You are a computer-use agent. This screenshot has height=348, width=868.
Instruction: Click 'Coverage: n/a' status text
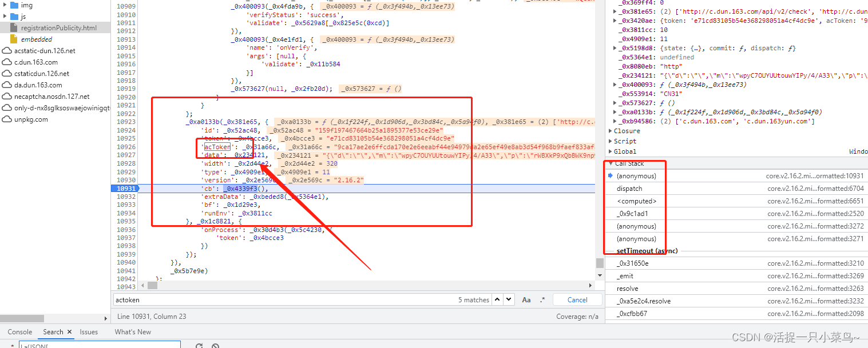[x=577, y=317]
